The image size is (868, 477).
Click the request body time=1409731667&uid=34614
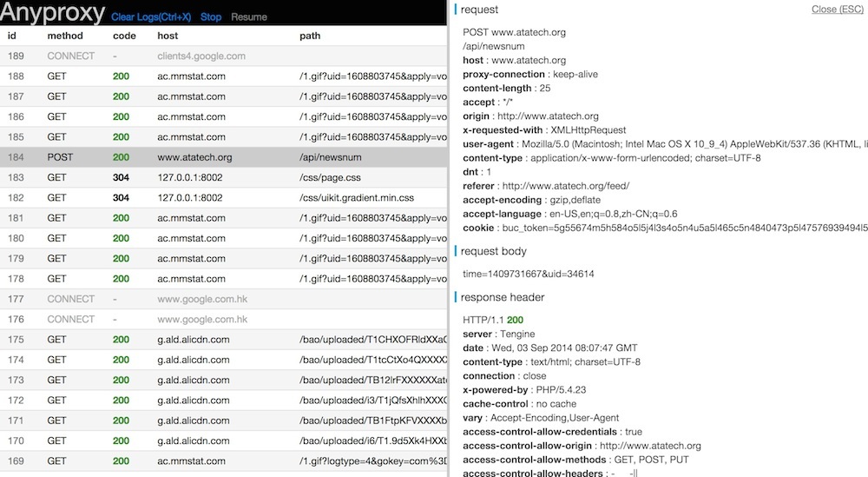528,274
